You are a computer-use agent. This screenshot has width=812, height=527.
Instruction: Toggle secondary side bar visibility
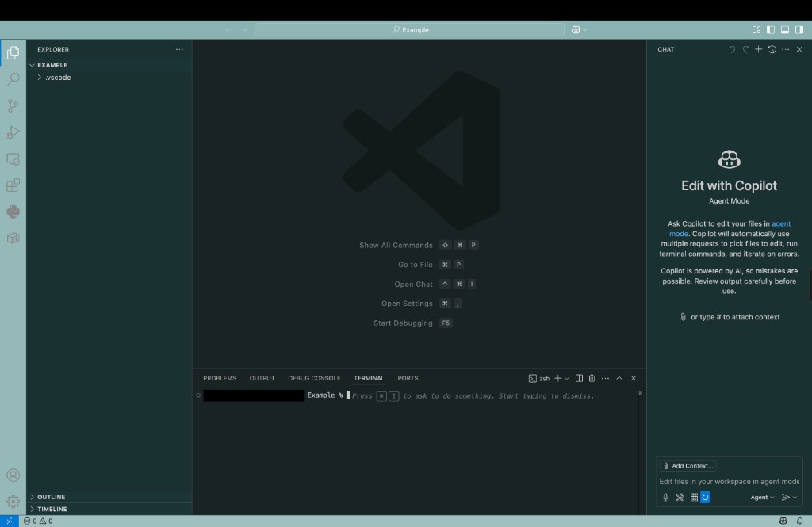[799, 30]
